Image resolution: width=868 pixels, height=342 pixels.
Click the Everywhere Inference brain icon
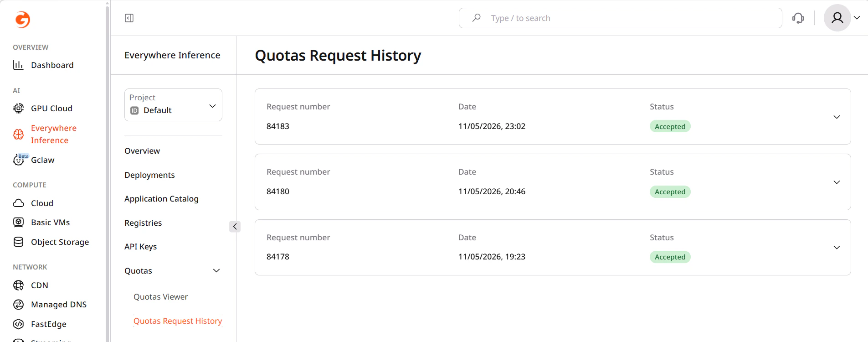pyautogui.click(x=18, y=134)
